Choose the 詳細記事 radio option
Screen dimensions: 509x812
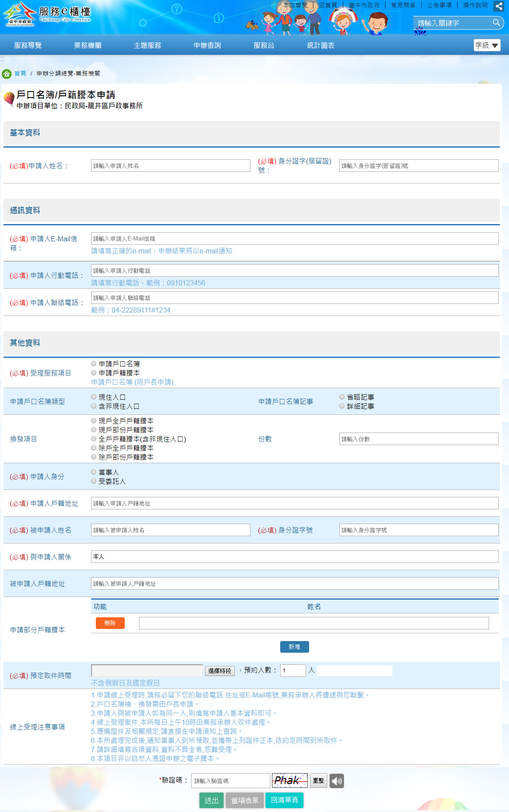point(342,406)
